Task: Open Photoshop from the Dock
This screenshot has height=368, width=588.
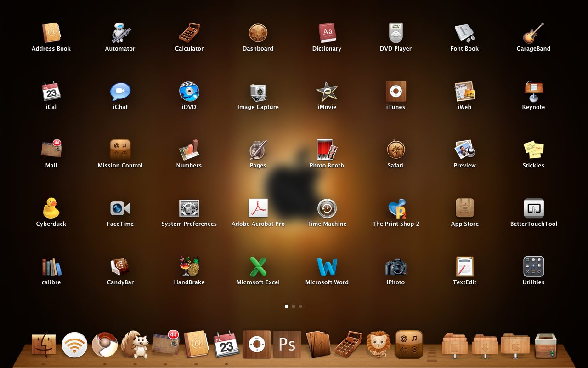Action: coord(287,344)
